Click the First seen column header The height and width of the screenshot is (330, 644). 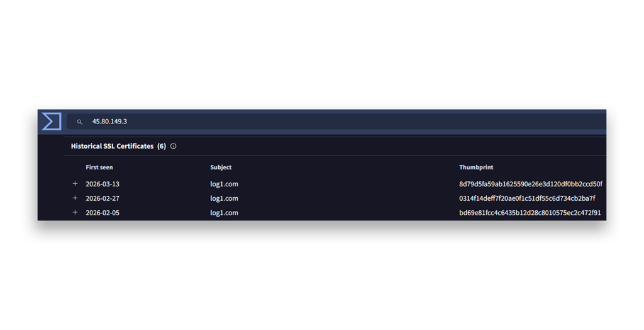click(x=99, y=167)
